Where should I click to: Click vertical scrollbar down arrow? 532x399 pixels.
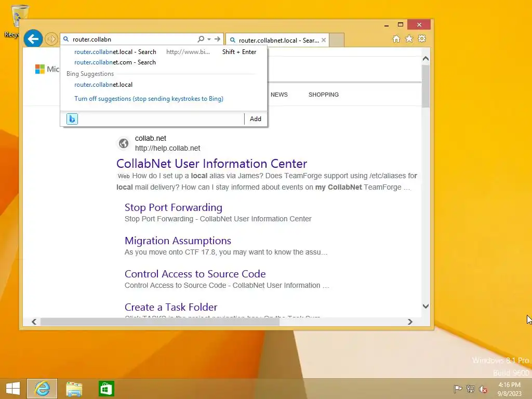(425, 306)
